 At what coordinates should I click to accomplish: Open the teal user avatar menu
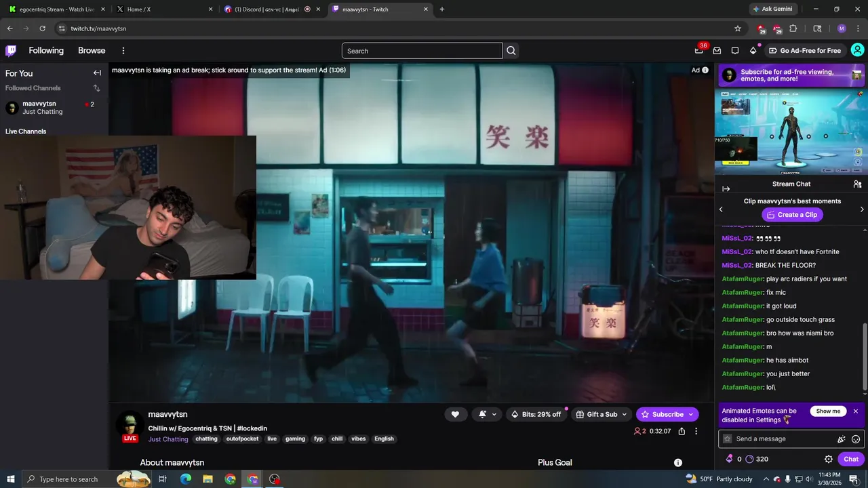[857, 50]
